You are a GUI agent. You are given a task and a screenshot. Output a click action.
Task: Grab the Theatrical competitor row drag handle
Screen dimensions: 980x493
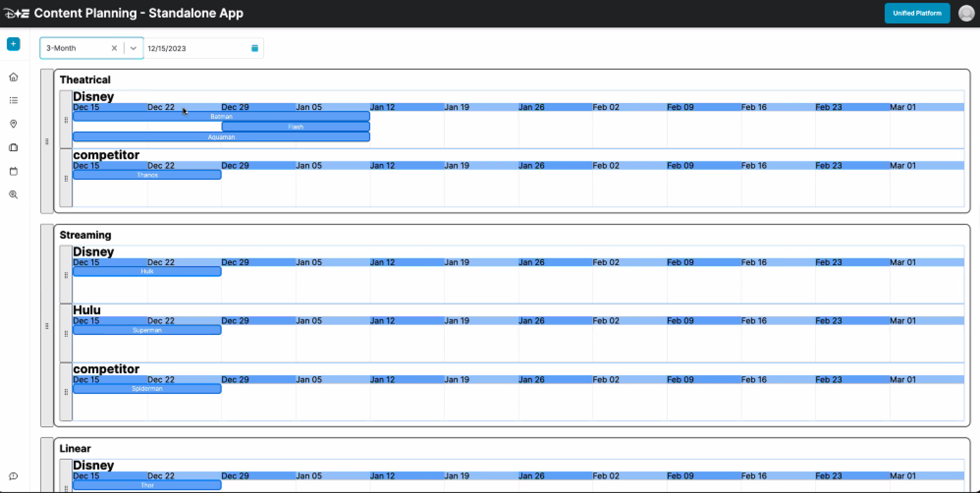66,178
